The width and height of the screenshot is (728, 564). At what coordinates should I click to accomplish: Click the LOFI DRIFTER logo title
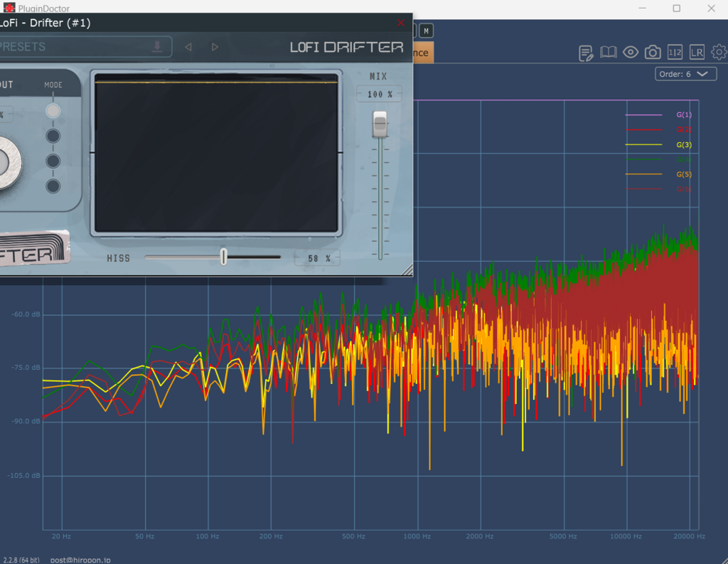(346, 47)
